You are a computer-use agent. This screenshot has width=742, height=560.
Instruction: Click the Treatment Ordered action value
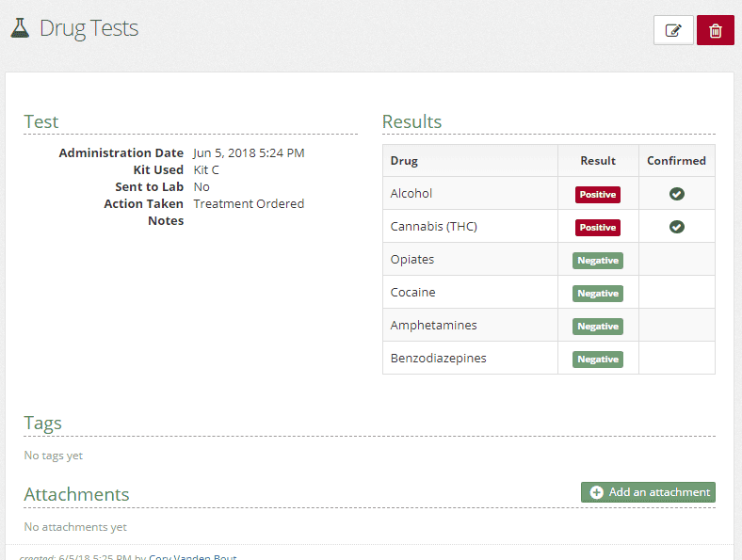249,203
